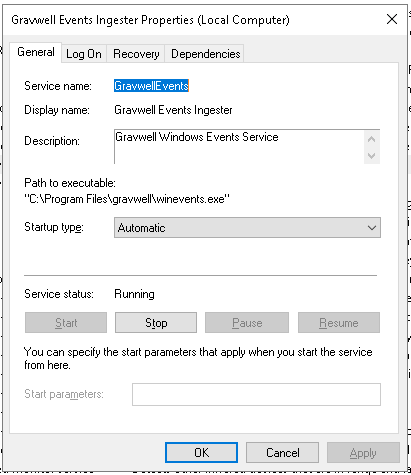Stop the running service
Image resolution: width=411 pixels, height=475 pixels.
(x=156, y=323)
